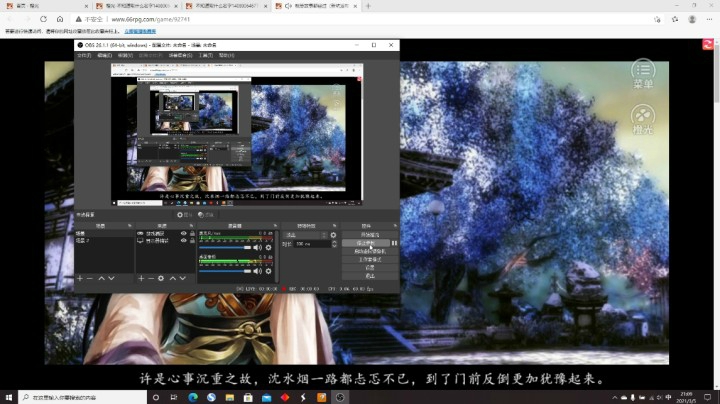
Task: Open OBS 编辑(E) menu
Action: point(105,56)
